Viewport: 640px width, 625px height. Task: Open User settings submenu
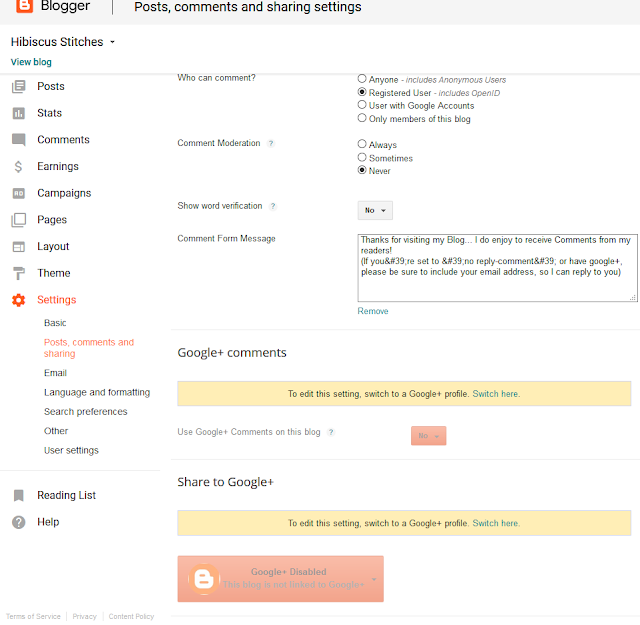click(71, 450)
